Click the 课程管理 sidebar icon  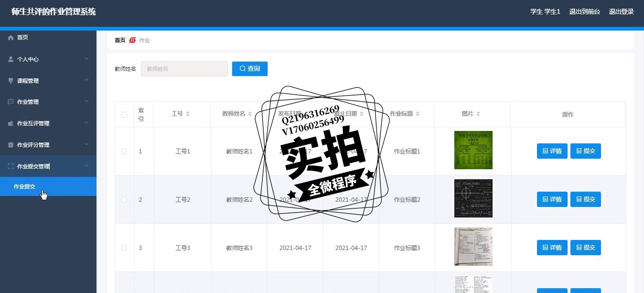tap(11, 81)
